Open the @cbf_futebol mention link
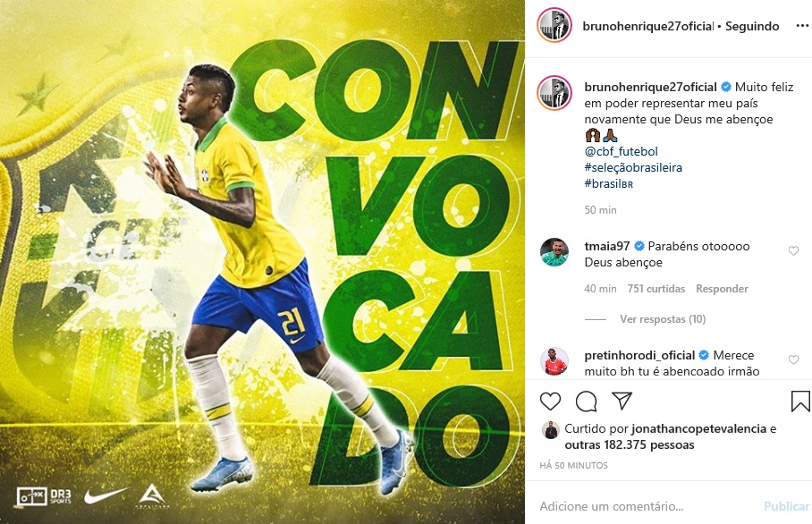The height and width of the screenshot is (524, 812). (x=621, y=151)
